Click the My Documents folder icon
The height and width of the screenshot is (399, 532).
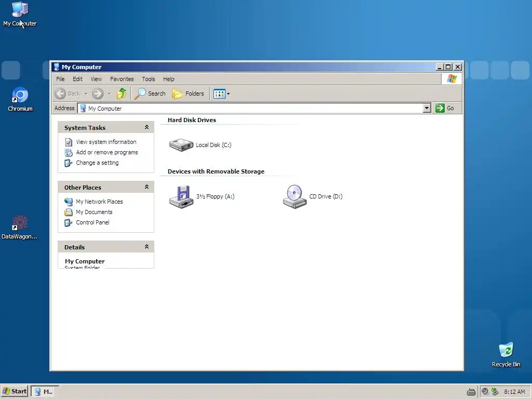click(x=69, y=212)
